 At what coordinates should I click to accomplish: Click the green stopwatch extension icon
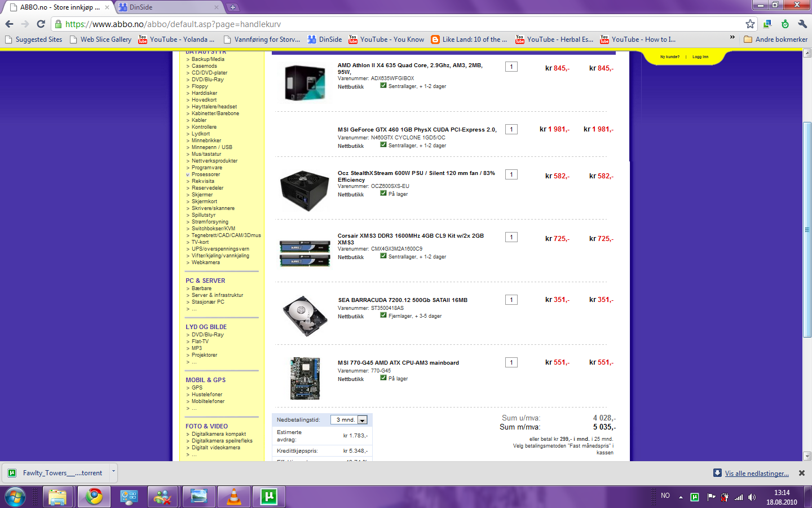785,24
